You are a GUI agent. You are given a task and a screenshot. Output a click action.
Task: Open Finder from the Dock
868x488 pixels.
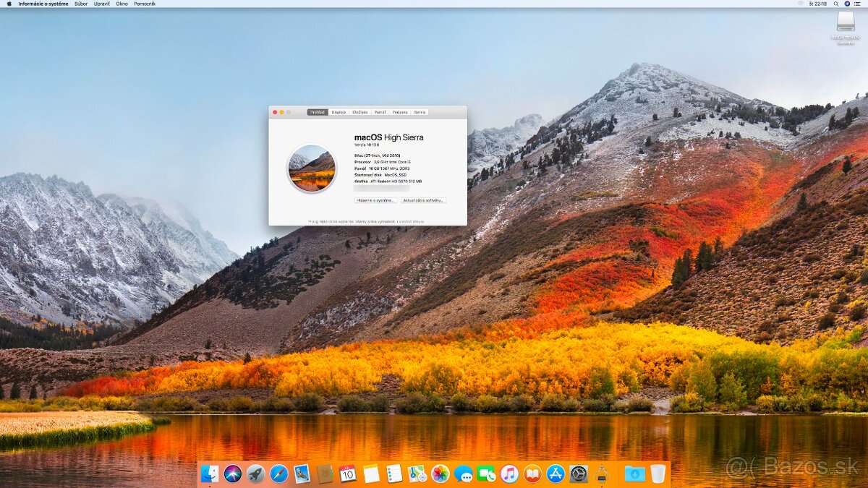[209, 474]
